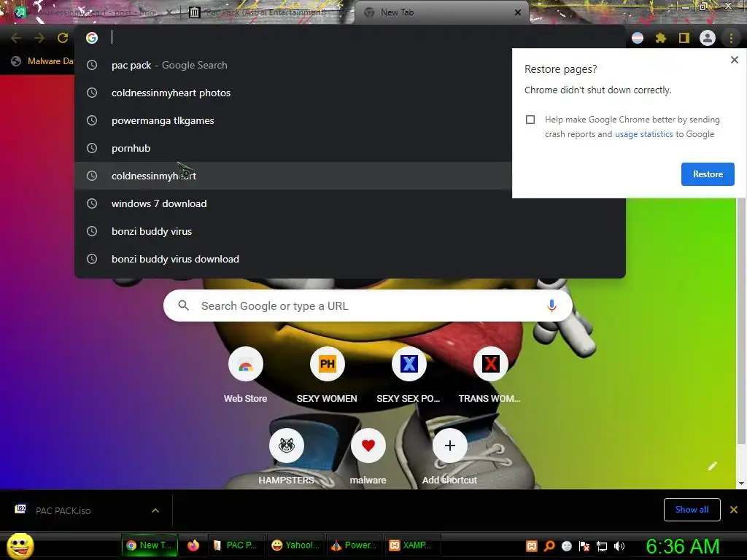Image resolution: width=747 pixels, height=560 pixels.
Task: Switch to the New Tab browser tab
Action: (x=441, y=13)
